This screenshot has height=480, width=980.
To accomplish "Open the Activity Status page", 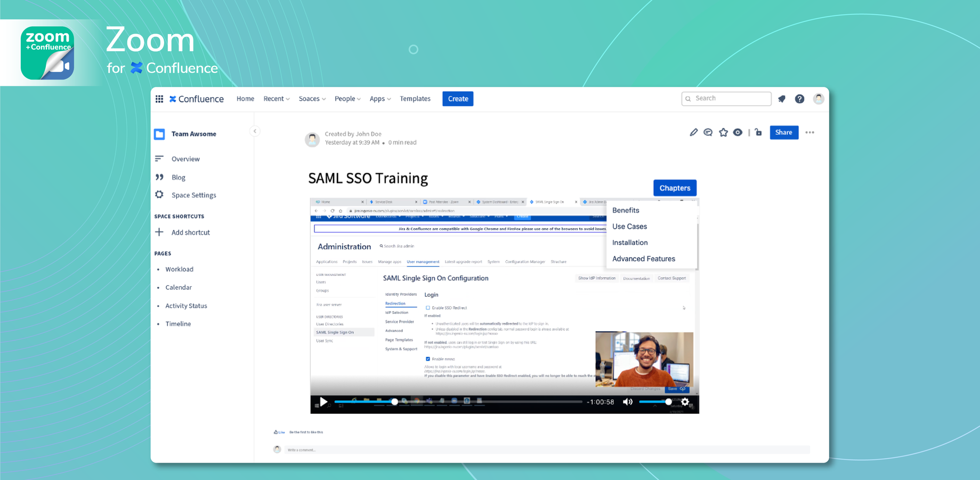I will [x=186, y=306].
